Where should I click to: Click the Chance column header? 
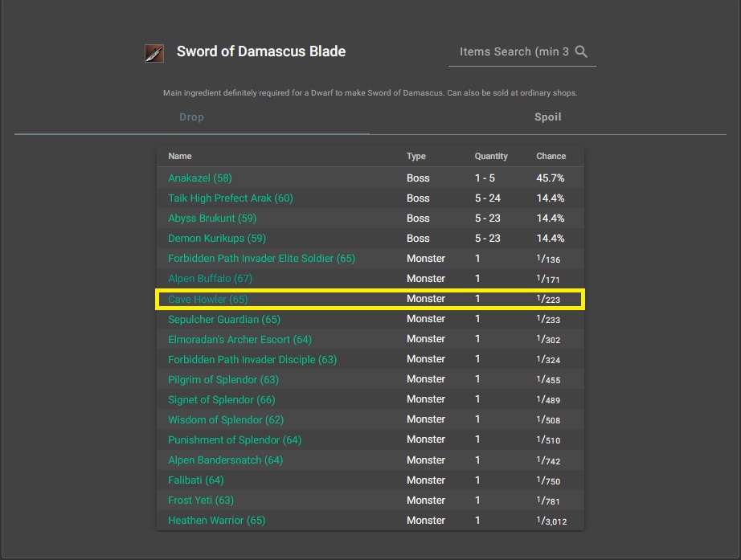pos(551,157)
